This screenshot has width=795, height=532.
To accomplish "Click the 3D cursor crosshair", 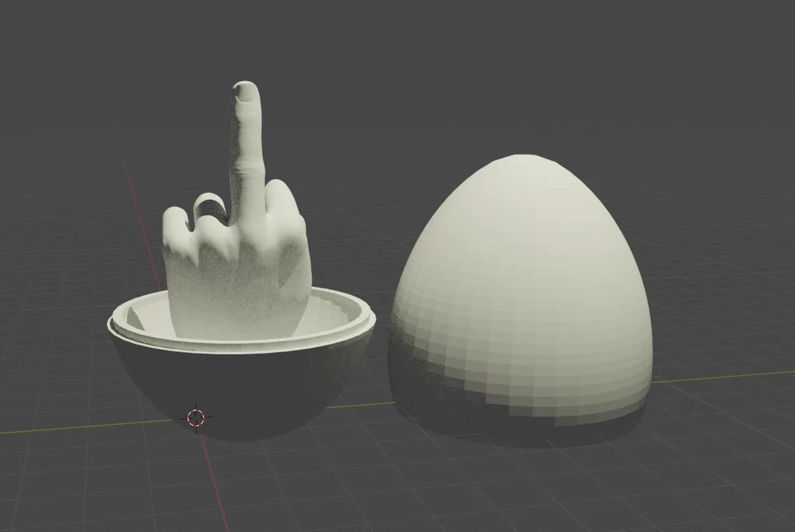I will point(195,417).
